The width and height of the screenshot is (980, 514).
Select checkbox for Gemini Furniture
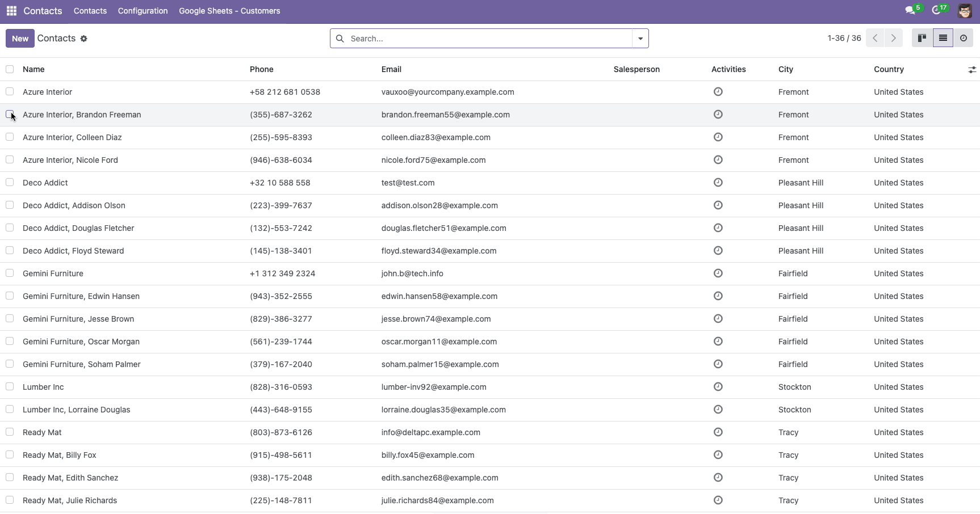[x=10, y=273]
